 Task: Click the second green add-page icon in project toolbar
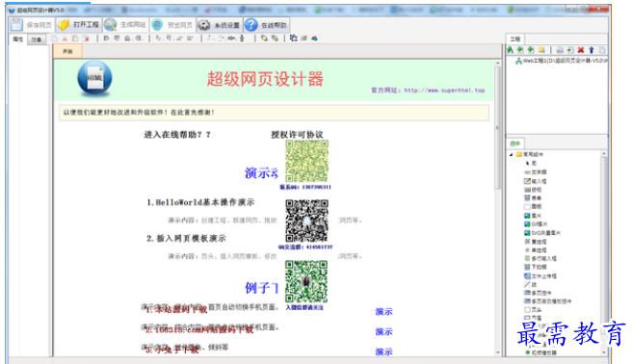click(x=531, y=50)
